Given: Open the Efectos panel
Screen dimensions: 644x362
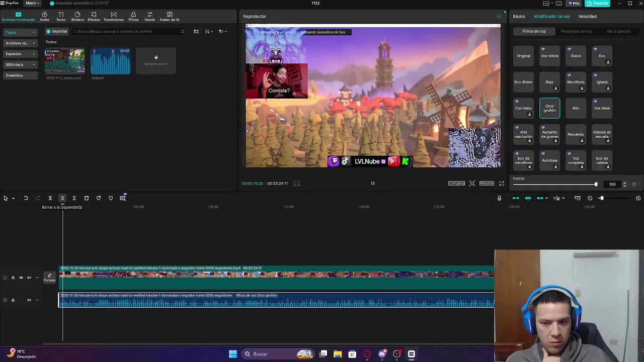Looking at the screenshot, I should pyautogui.click(x=94, y=16).
